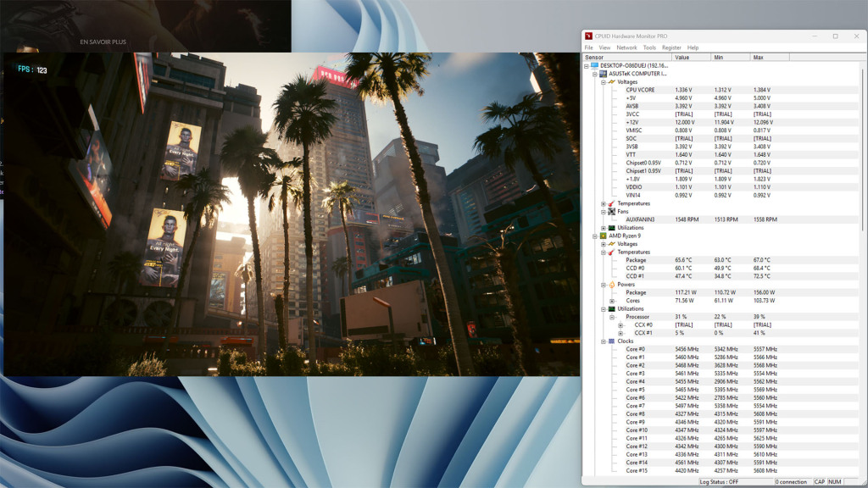Collapse the Fans section
The height and width of the screenshot is (488, 868).
point(604,211)
